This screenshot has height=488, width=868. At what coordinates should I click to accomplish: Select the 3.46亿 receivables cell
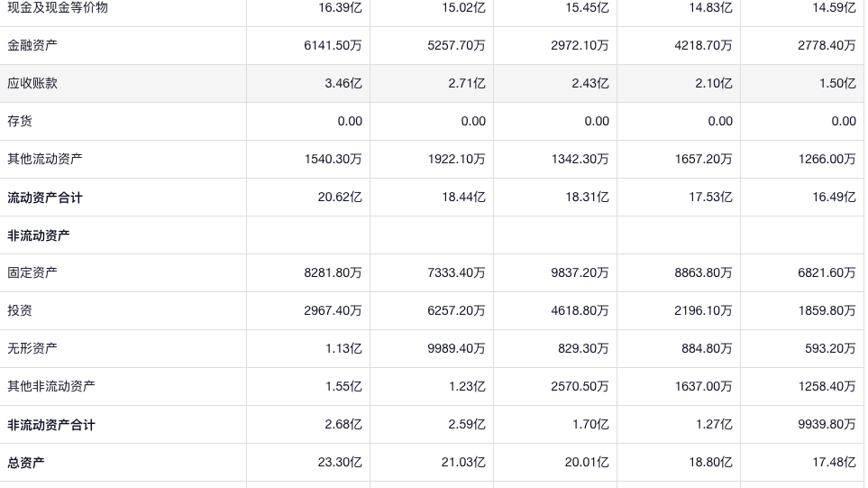point(343,83)
